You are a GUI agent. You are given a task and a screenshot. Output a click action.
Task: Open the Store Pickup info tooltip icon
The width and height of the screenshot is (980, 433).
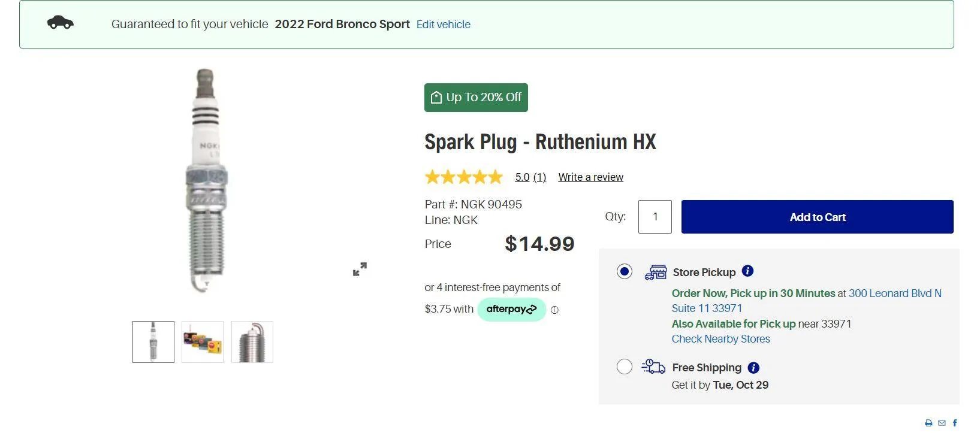click(747, 271)
